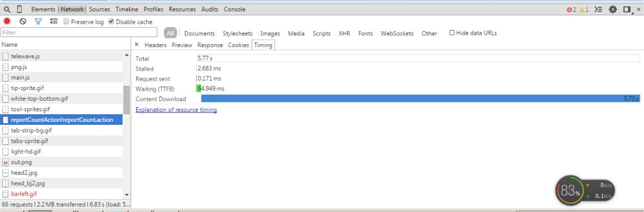Close the request details pane
Viewport: 644px width, 212px height.
coord(137,44)
